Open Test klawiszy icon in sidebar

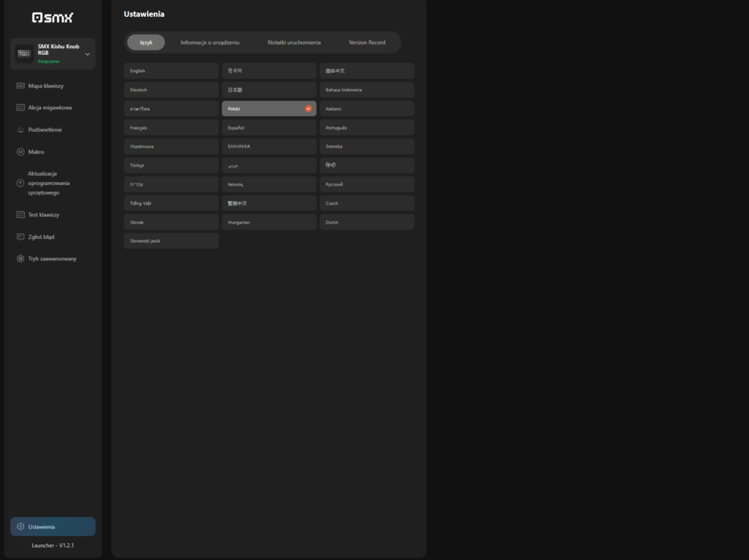click(20, 215)
